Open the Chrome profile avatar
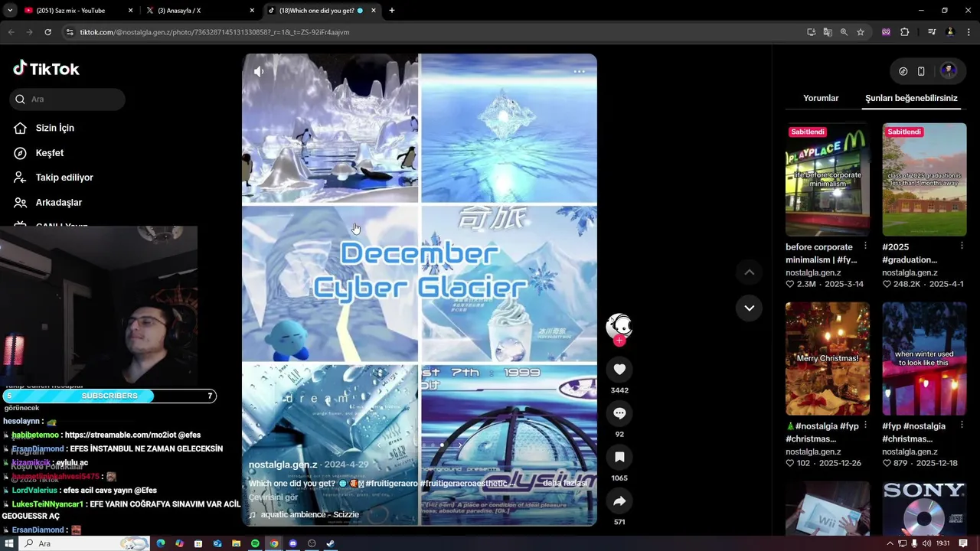 950,32
